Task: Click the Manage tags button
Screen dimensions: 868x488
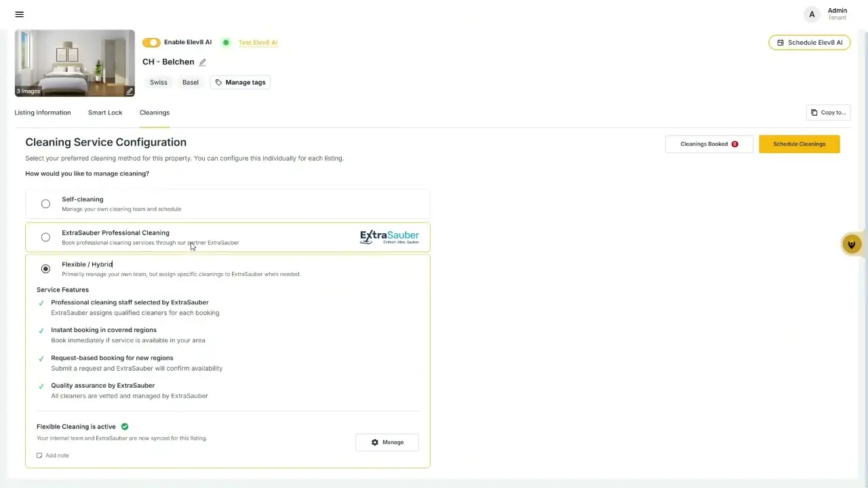Action: [x=240, y=83]
